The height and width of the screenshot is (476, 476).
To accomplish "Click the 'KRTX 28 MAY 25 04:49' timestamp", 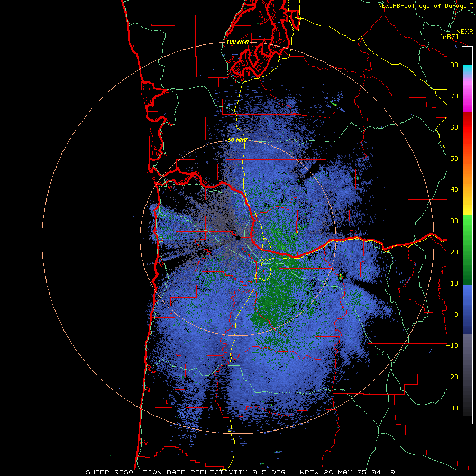I will click(x=347, y=472).
